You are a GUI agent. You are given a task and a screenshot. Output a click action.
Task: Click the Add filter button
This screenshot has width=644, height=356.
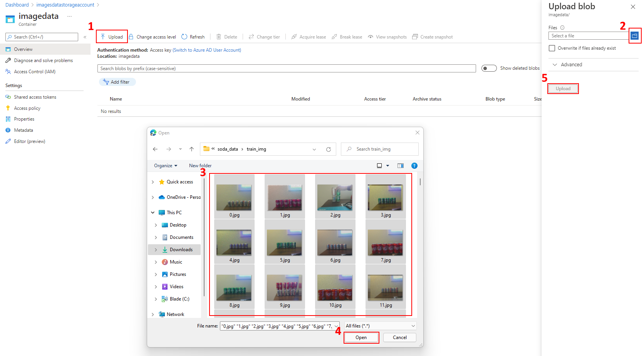point(117,82)
